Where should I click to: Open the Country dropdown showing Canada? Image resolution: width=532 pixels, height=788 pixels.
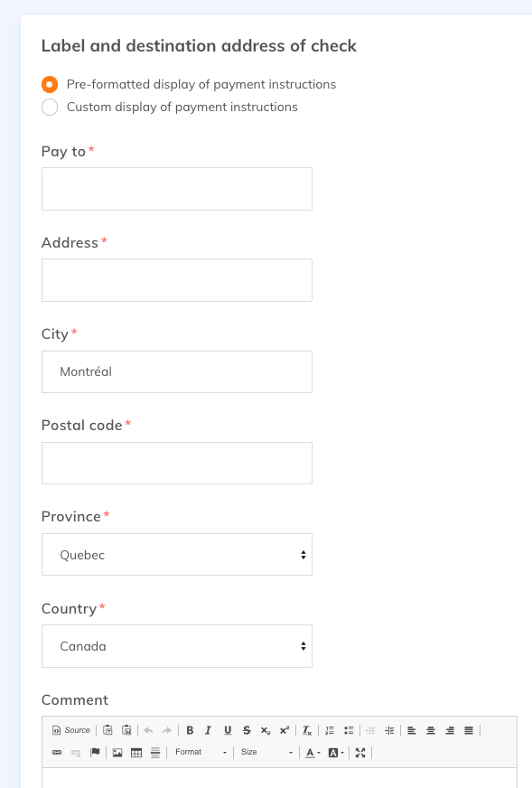coord(177,646)
